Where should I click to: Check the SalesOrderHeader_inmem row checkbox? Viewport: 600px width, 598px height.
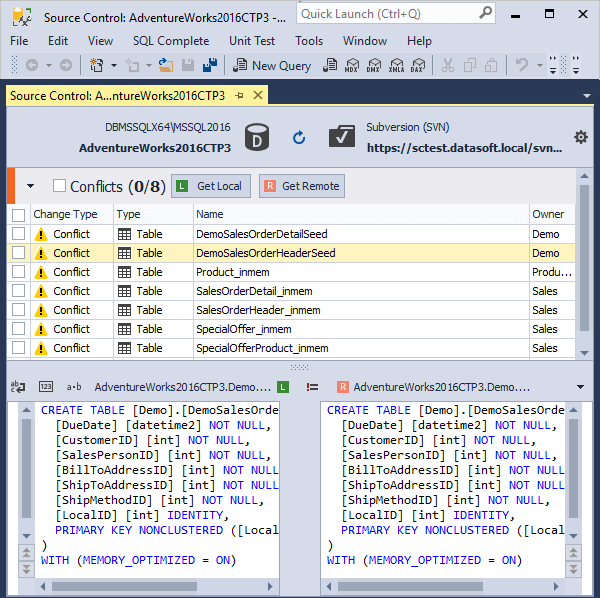point(18,310)
